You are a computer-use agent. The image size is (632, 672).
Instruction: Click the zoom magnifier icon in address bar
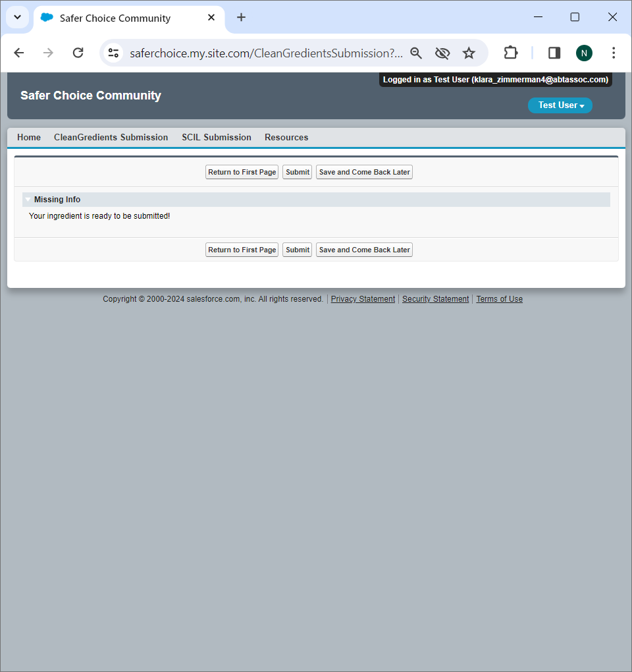416,53
